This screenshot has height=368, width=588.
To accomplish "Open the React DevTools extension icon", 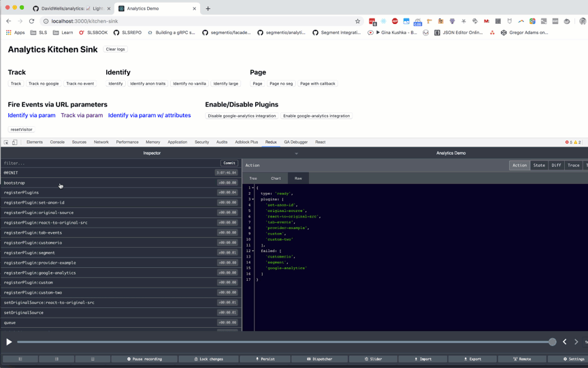I will pos(383,21).
